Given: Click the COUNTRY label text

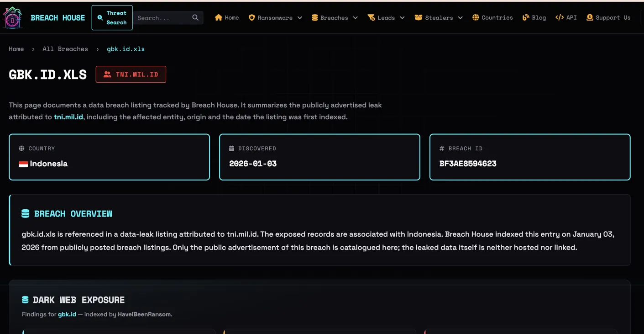Looking at the screenshot, I should [x=42, y=148].
